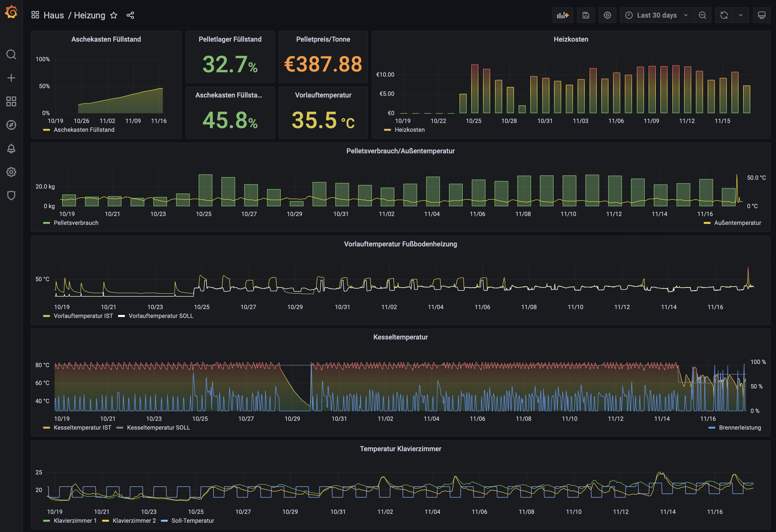Open the Temperatur Klavierzimmer panel title menu
The width and height of the screenshot is (776, 532).
pyautogui.click(x=400, y=448)
